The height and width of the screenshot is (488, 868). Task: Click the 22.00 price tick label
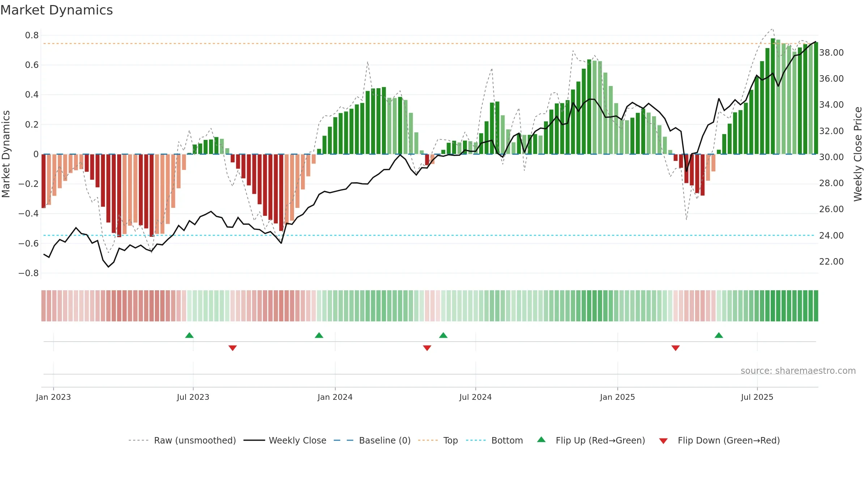point(831,262)
